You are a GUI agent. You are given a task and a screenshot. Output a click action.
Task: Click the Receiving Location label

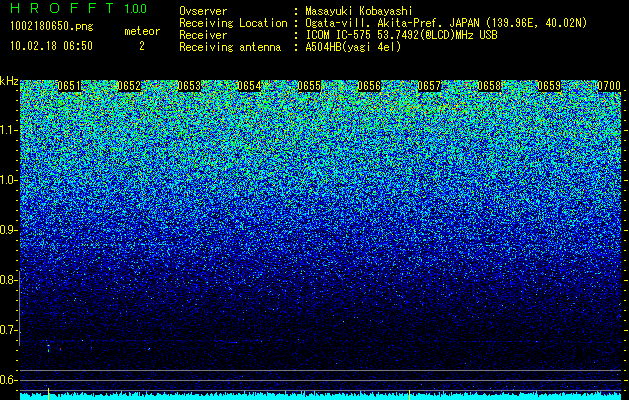pyautogui.click(x=233, y=23)
